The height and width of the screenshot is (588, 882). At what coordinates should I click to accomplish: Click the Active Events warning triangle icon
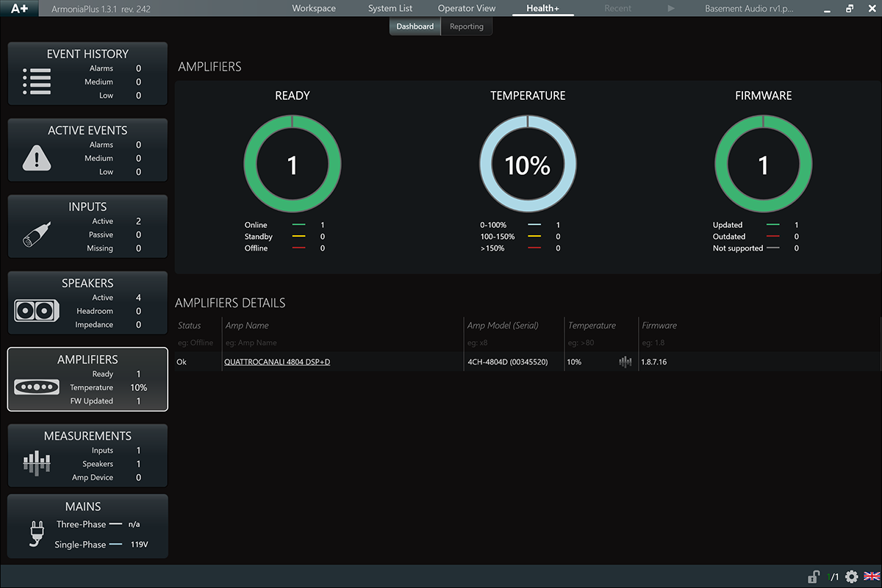point(37,158)
